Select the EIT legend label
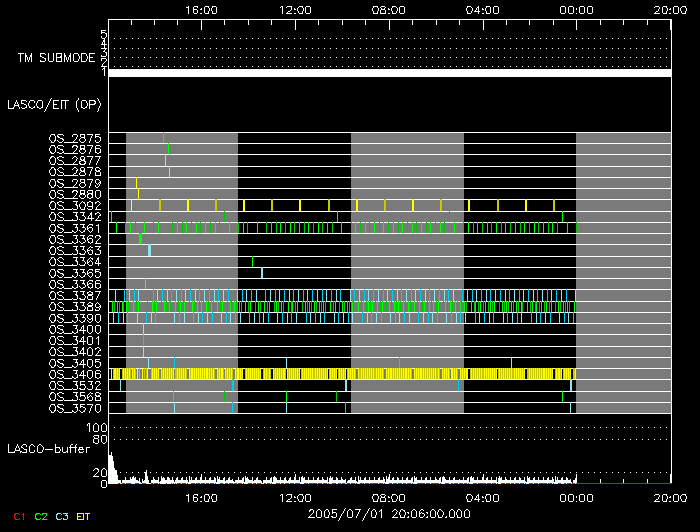The image size is (700, 532). coord(83,515)
